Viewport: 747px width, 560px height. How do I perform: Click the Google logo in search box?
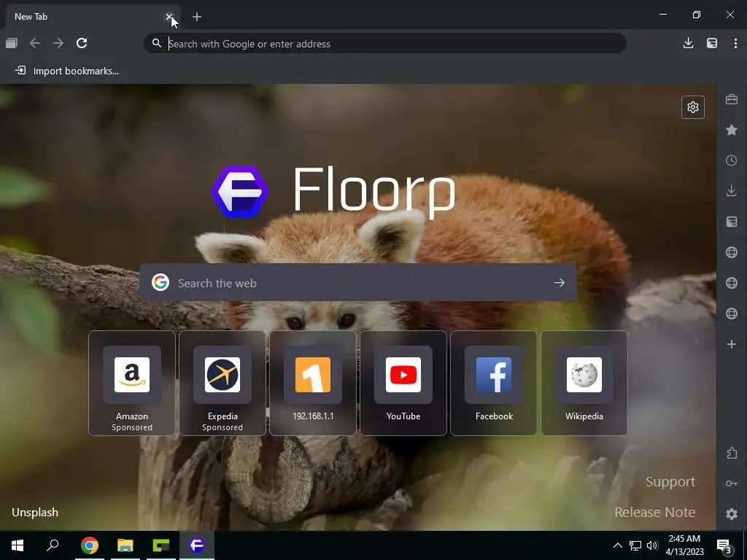point(160,282)
